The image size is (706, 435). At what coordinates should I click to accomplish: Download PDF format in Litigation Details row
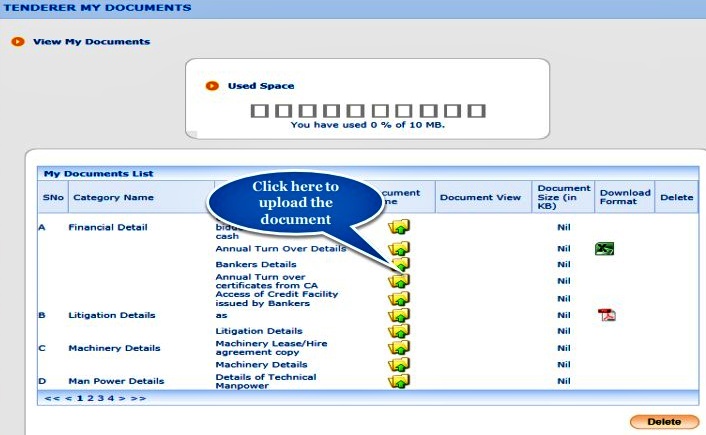point(606,315)
